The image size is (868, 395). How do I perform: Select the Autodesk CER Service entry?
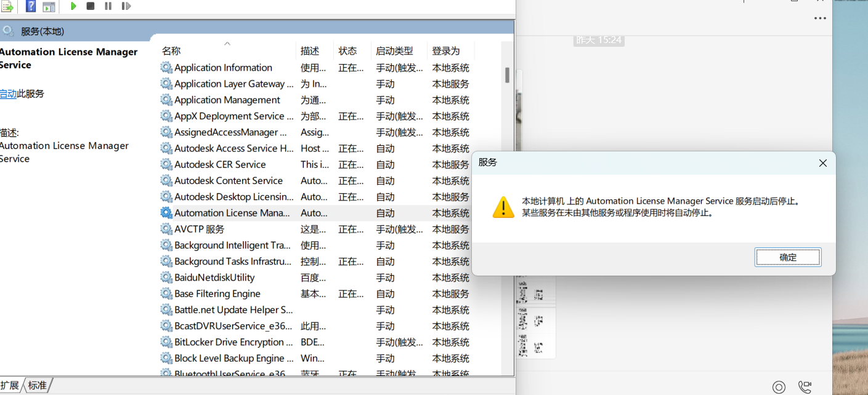220,164
